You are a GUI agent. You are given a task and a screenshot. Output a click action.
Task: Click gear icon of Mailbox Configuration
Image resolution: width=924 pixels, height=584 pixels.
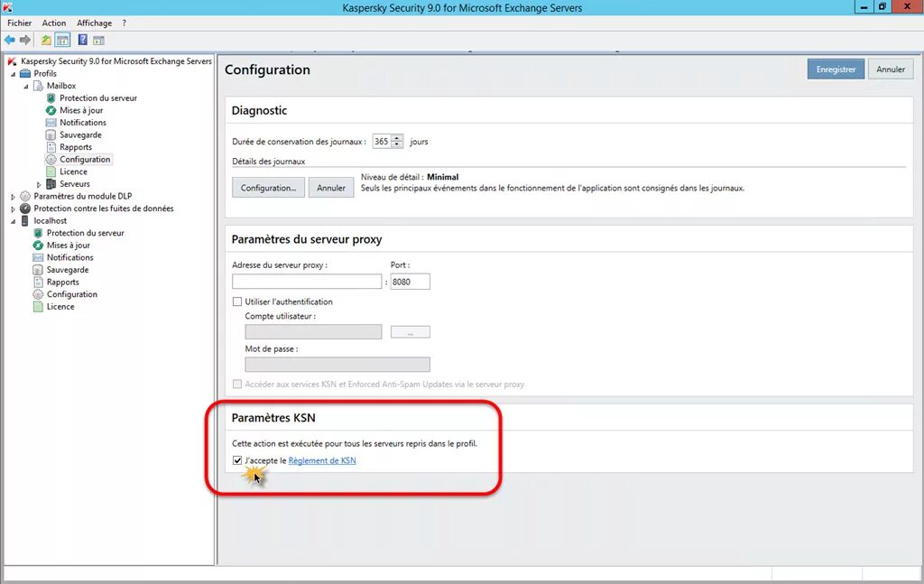51,160
